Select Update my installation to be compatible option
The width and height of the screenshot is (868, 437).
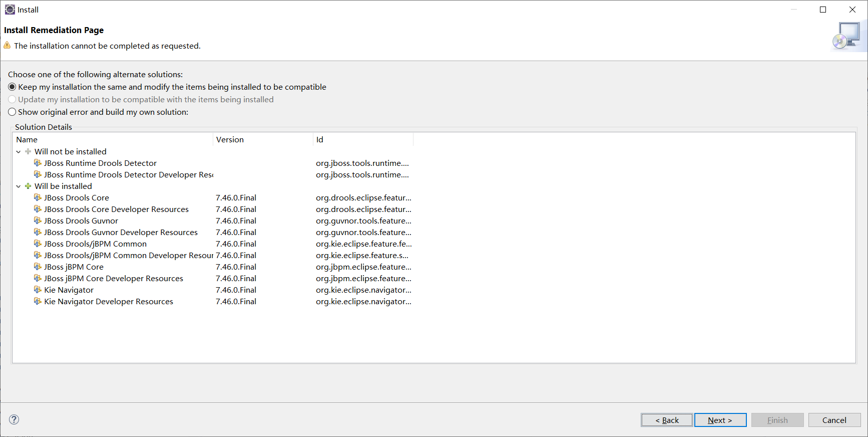click(141, 99)
